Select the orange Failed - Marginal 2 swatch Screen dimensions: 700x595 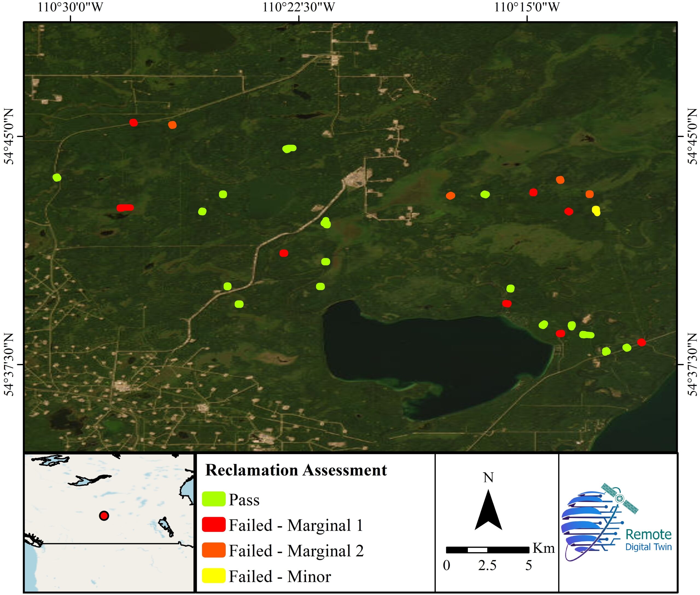point(213,550)
